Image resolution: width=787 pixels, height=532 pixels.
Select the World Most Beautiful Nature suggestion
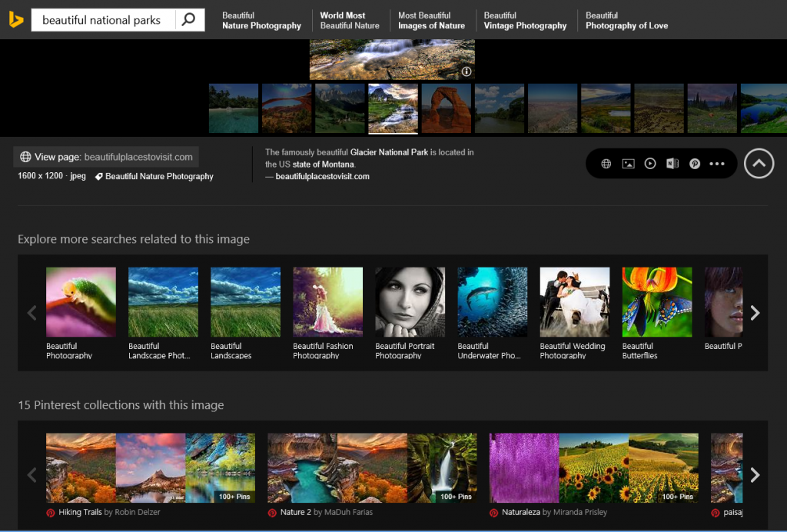coord(350,20)
